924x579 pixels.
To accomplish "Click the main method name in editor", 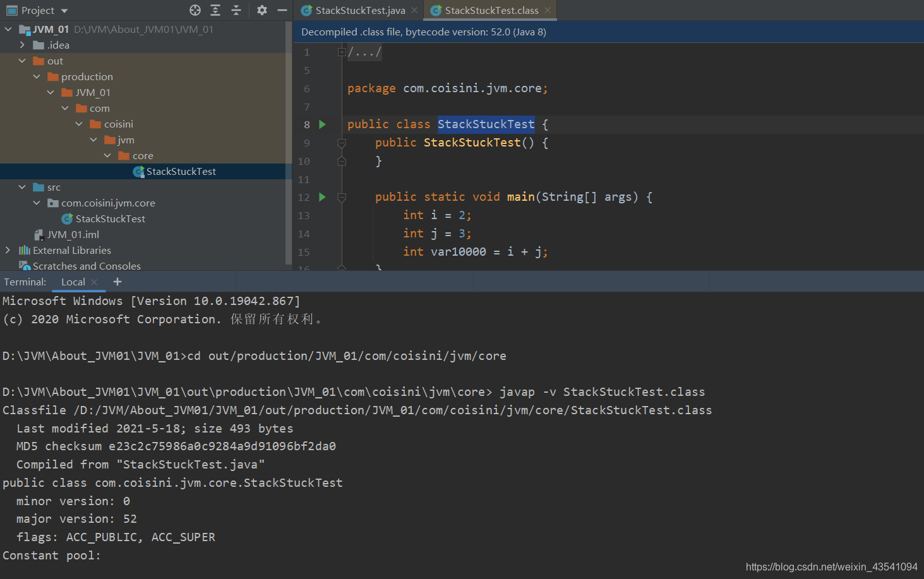I will pyautogui.click(x=521, y=197).
